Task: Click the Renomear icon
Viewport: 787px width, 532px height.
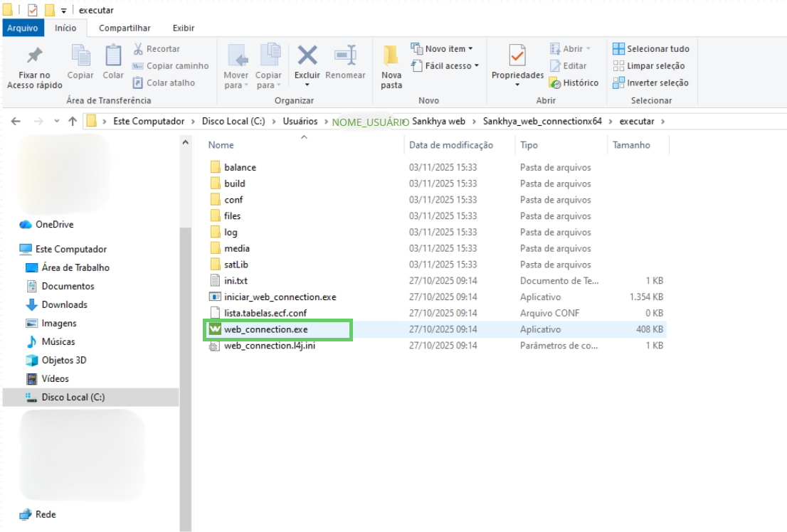Action: coord(345,55)
